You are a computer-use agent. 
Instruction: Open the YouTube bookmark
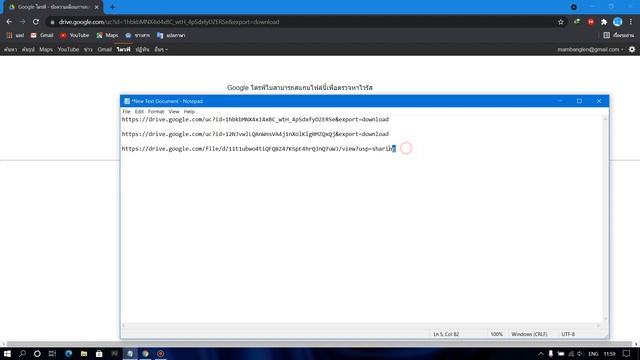coord(75,36)
